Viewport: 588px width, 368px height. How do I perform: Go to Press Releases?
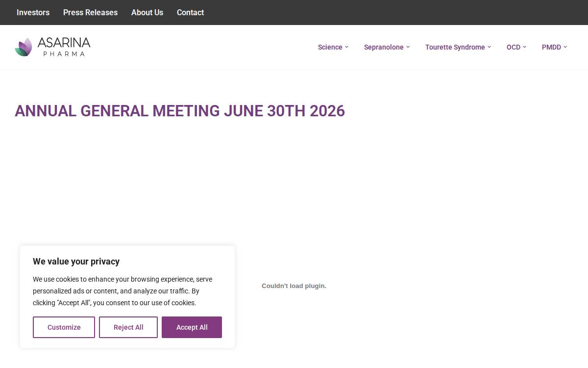pyautogui.click(x=90, y=12)
